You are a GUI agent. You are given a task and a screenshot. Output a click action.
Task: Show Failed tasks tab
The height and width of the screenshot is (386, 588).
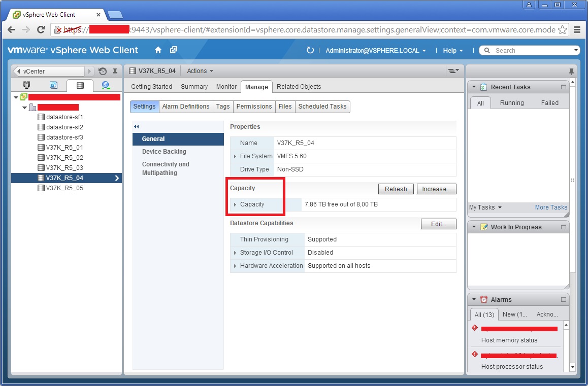pyautogui.click(x=549, y=102)
